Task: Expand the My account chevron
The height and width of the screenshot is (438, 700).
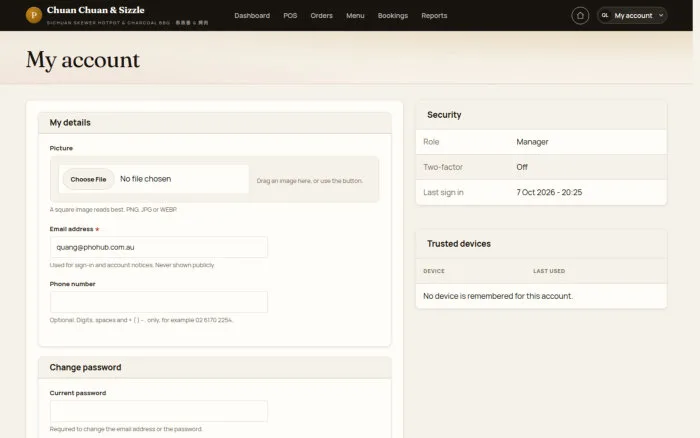Action: pyautogui.click(x=661, y=16)
